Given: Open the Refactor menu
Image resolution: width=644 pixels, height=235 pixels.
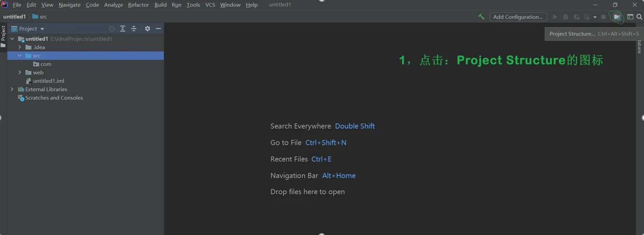Looking at the screenshot, I should coord(139,5).
